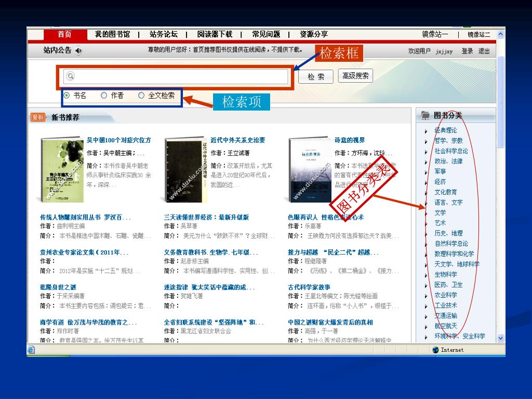Select the 全文检索 radio button
The width and height of the screenshot is (532, 399).
tap(141, 96)
